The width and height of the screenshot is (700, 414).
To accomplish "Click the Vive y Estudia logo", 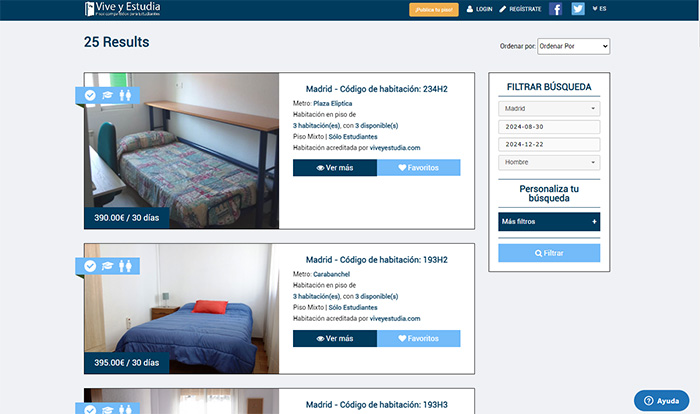I will [x=122, y=9].
